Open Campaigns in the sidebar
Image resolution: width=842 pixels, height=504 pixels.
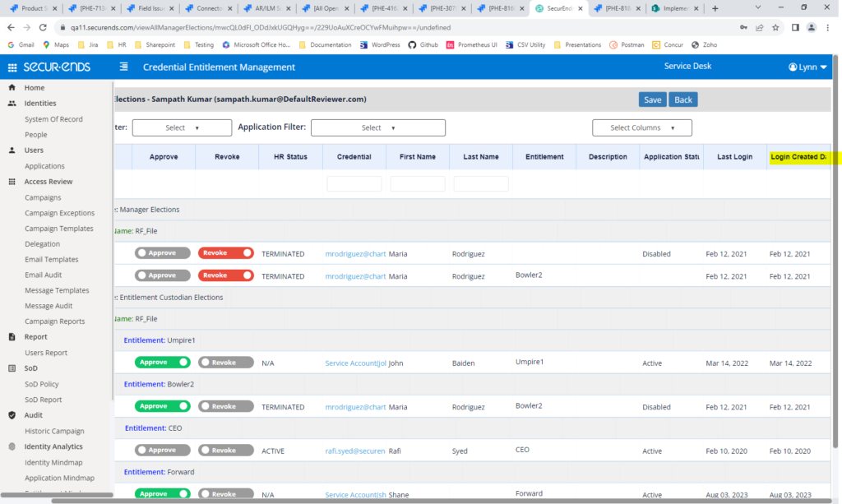pyautogui.click(x=43, y=197)
